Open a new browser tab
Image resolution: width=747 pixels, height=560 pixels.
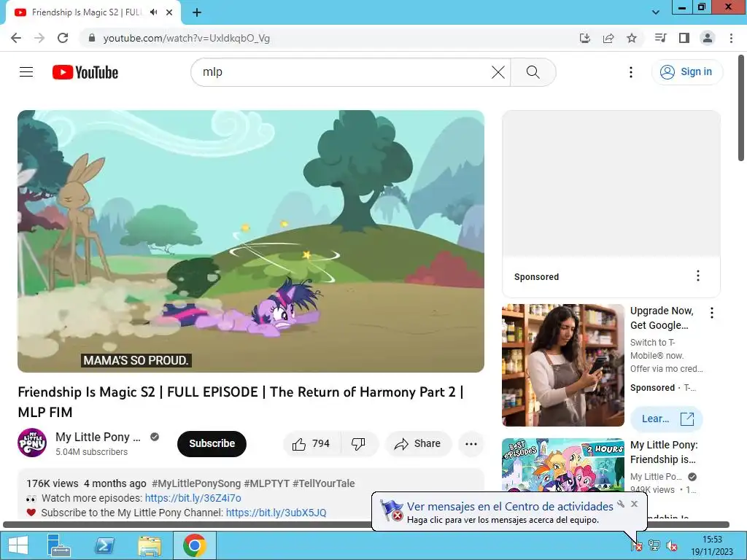(197, 12)
